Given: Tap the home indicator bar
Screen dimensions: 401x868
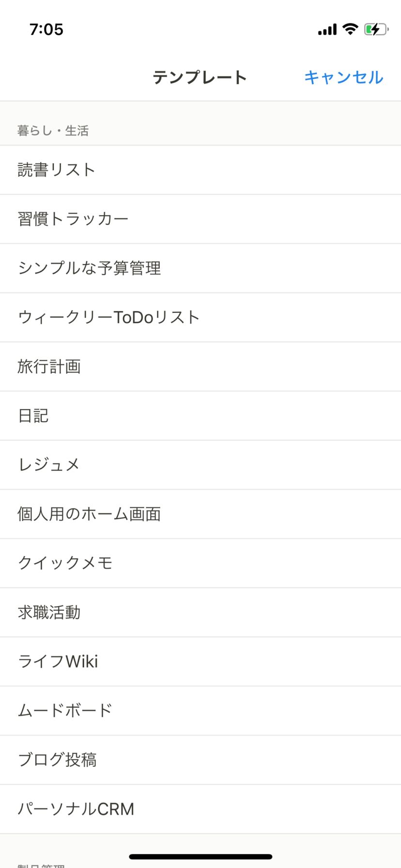Looking at the screenshot, I should click(200, 857).
